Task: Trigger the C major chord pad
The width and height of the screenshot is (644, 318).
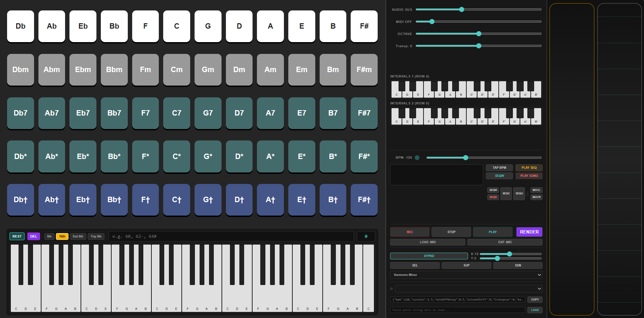Action: tap(176, 26)
